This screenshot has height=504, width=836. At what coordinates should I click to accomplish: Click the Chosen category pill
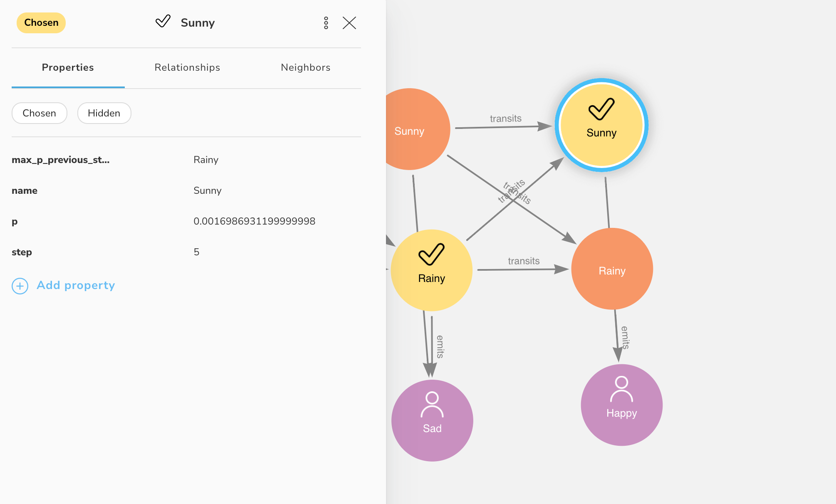40,113
